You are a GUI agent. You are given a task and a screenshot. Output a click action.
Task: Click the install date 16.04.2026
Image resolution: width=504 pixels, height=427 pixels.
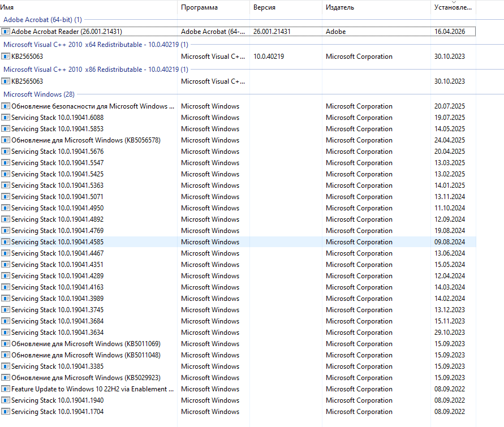pos(450,32)
